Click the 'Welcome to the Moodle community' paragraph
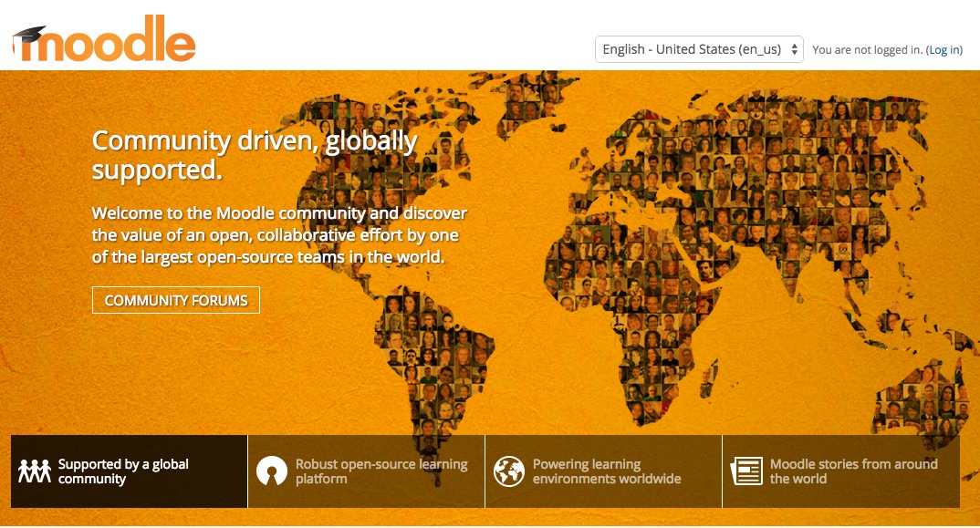The width and height of the screenshot is (980, 528). click(279, 235)
